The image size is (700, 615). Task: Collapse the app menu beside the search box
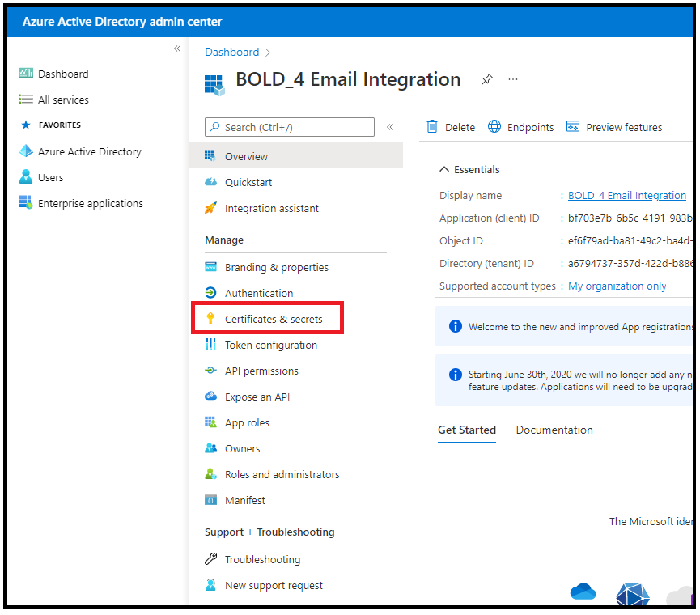pyautogui.click(x=390, y=127)
